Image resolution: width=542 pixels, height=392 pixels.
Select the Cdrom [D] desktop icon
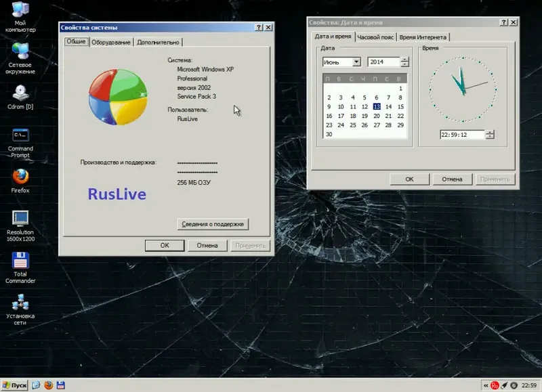click(x=20, y=97)
